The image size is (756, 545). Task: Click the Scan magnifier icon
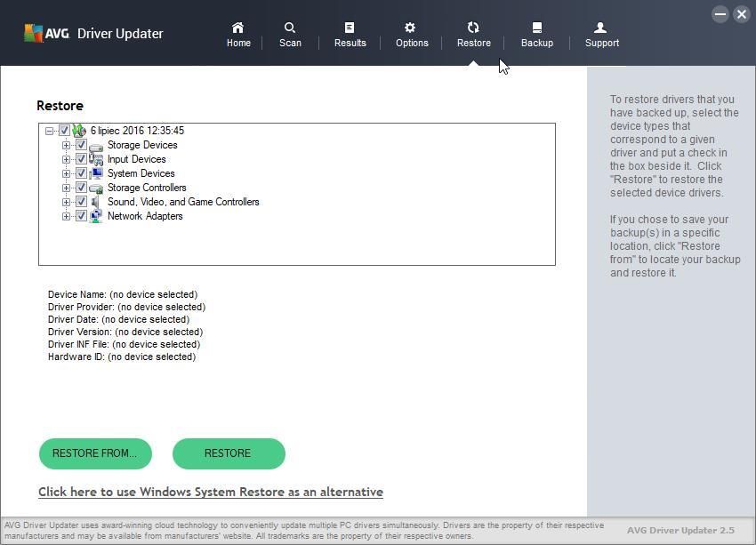tap(290, 28)
